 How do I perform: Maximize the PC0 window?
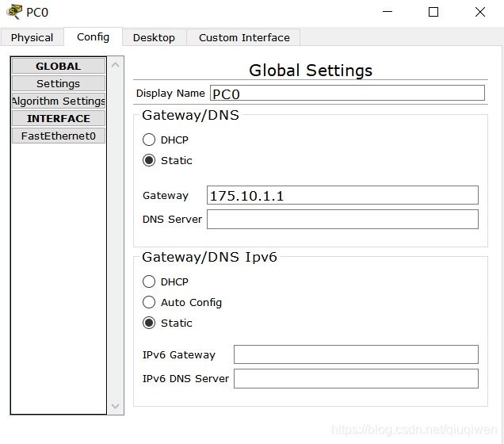pyautogui.click(x=433, y=12)
